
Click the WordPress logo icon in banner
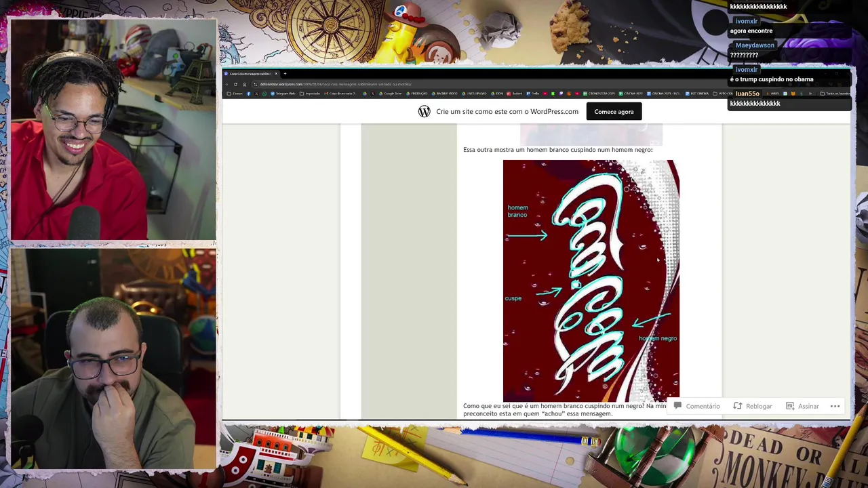coord(424,112)
